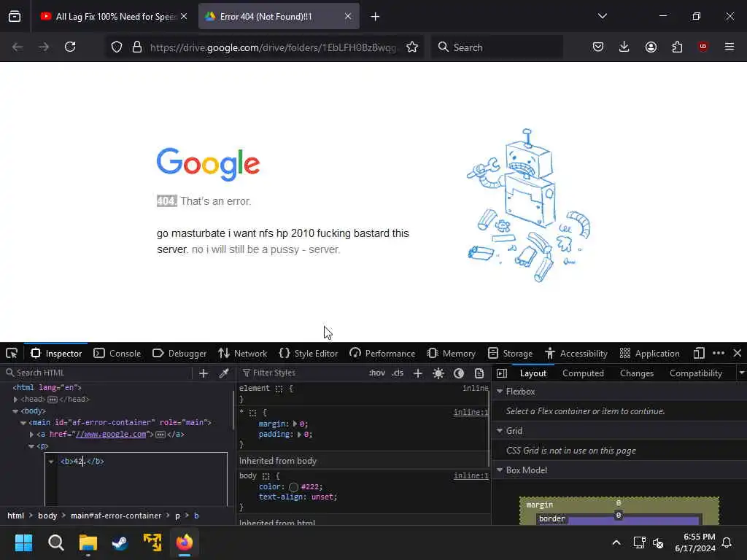The height and width of the screenshot is (560, 747).
Task: Close the developer tools panel
Action: click(x=738, y=354)
